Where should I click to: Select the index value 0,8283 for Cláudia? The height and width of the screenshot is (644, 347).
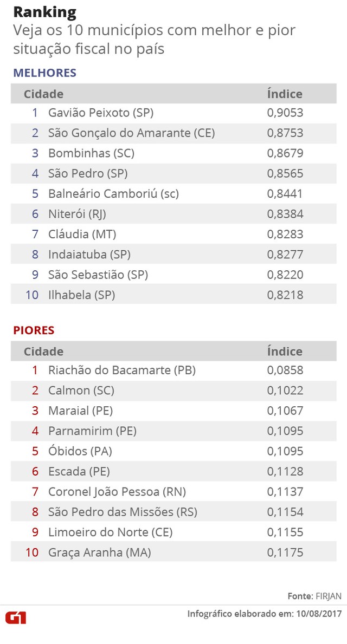[285, 234]
